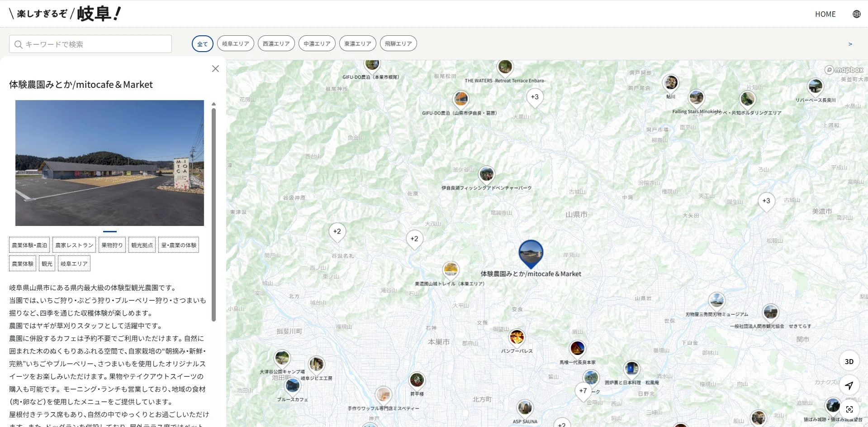The height and width of the screenshot is (427, 868).
Task: Open the 岐阜ジビエ工房 marker
Action: [x=316, y=365]
